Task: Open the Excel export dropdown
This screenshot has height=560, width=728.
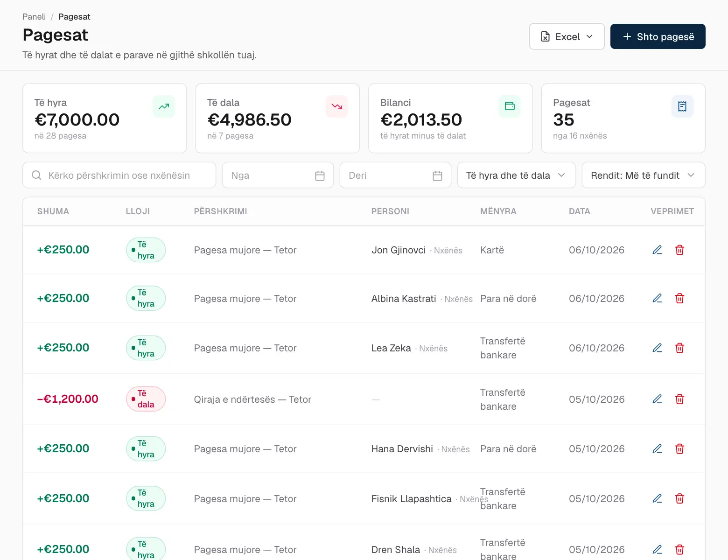Action: [x=567, y=36]
